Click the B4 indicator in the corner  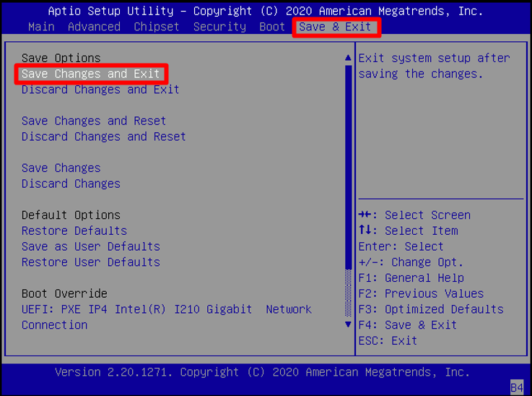517,387
